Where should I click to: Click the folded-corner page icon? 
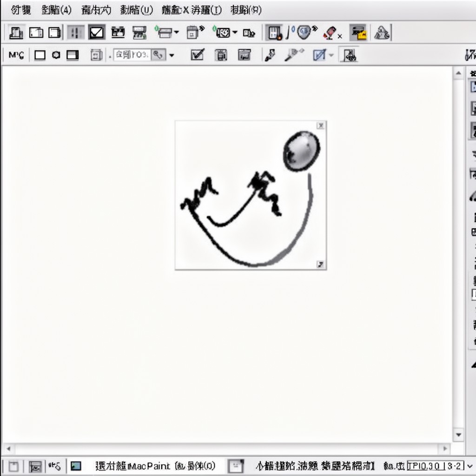tap(36, 33)
